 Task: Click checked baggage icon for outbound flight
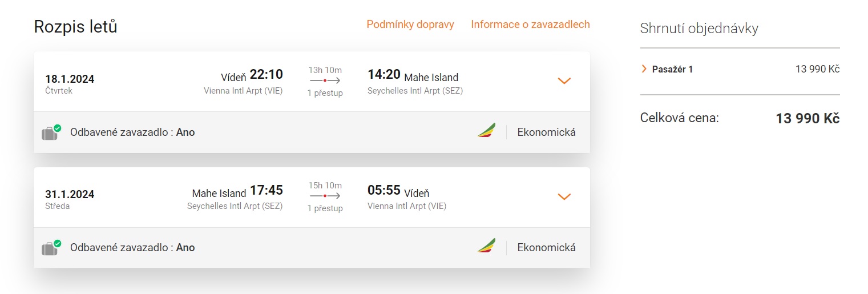point(51,132)
